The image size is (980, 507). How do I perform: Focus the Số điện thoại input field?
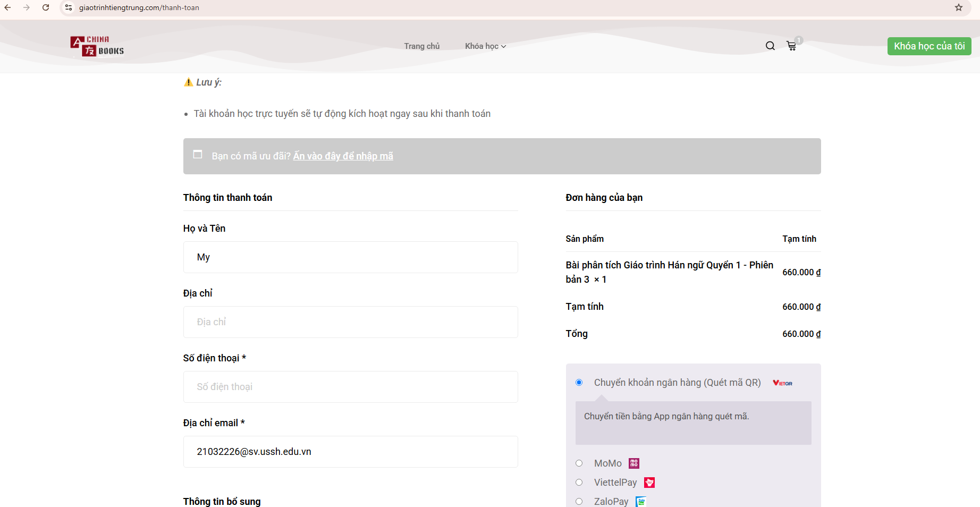pos(350,387)
